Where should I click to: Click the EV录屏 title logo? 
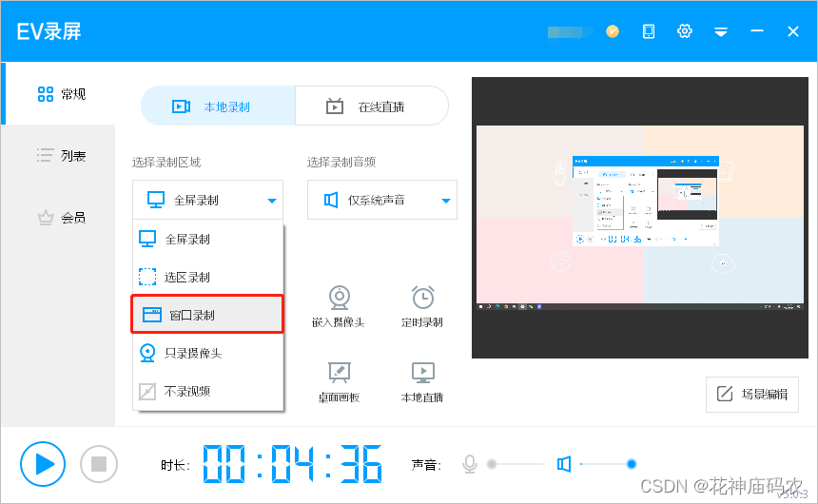pos(49,31)
